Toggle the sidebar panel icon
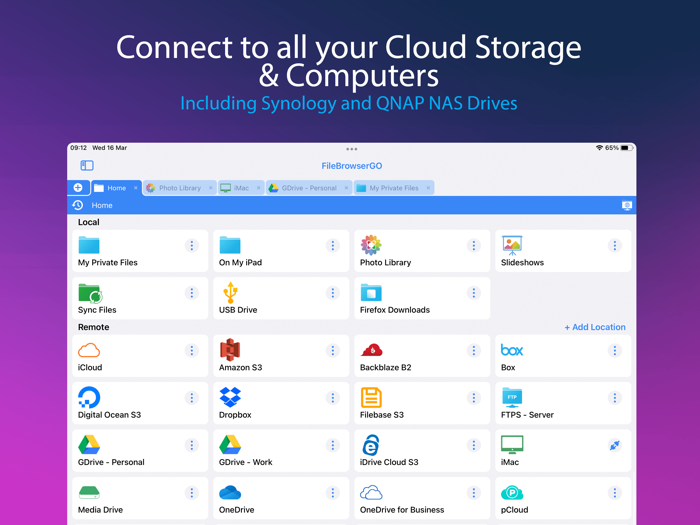 [87, 166]
